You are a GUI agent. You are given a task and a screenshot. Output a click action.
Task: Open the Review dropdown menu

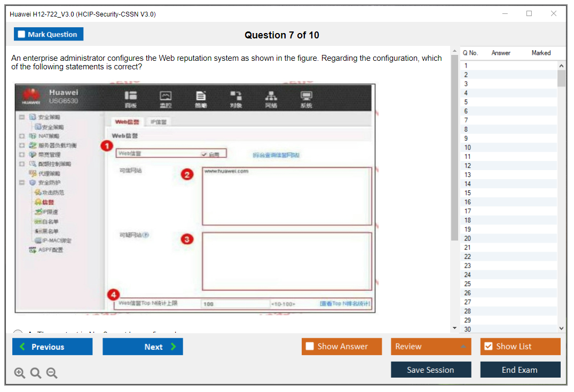point(430,347)
